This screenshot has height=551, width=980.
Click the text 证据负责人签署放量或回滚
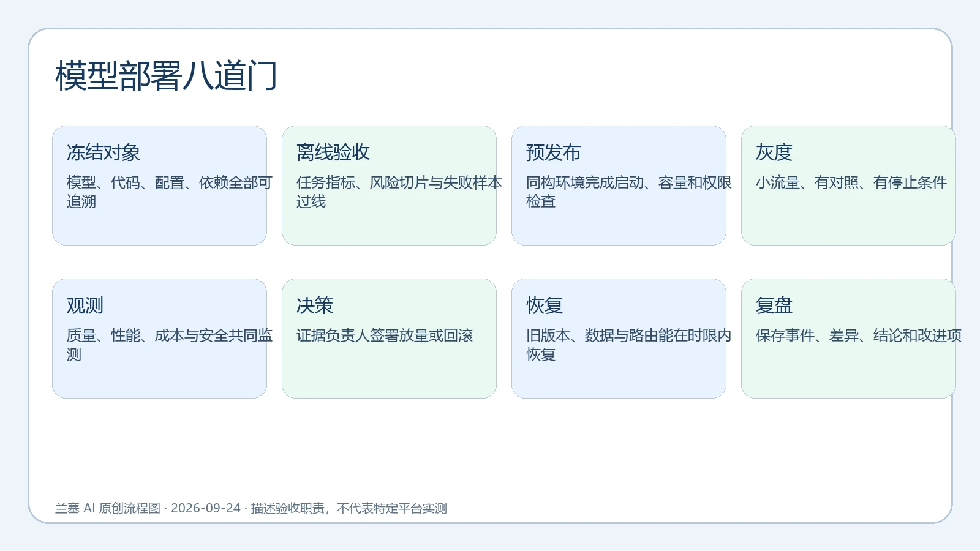coord(385,335)
